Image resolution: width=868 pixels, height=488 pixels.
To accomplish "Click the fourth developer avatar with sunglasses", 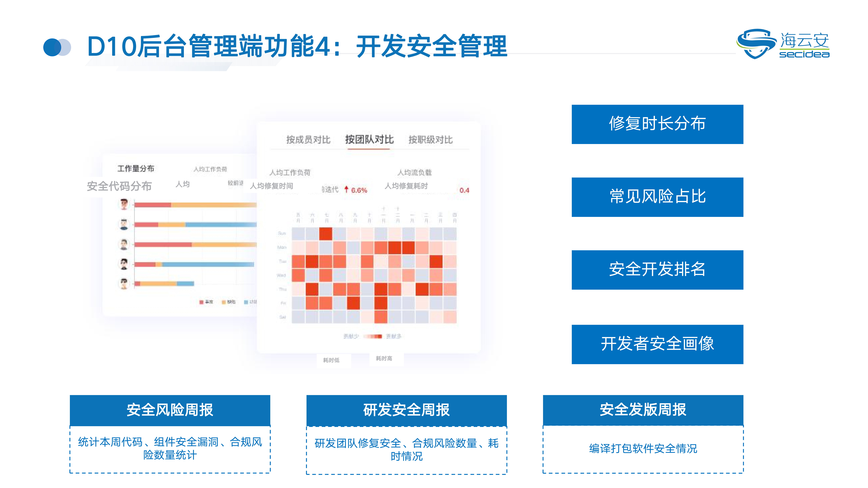I will point(124,264).
